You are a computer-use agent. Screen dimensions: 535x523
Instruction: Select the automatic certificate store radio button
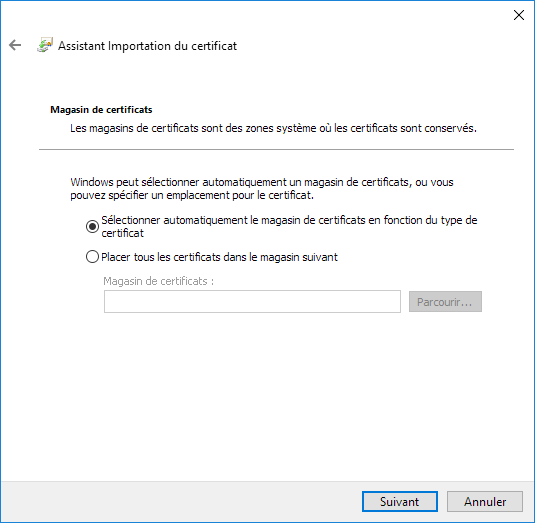click(92, 227)
